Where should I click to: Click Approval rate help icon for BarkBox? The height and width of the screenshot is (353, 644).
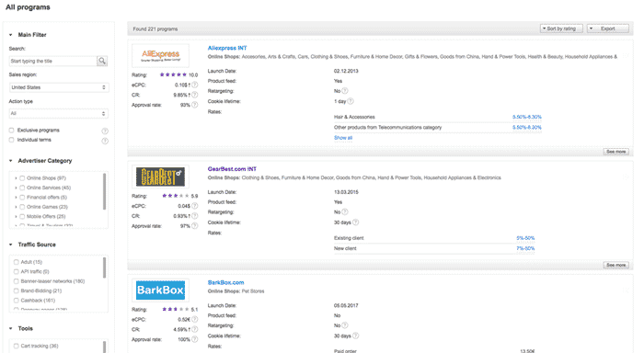point(195,339)
